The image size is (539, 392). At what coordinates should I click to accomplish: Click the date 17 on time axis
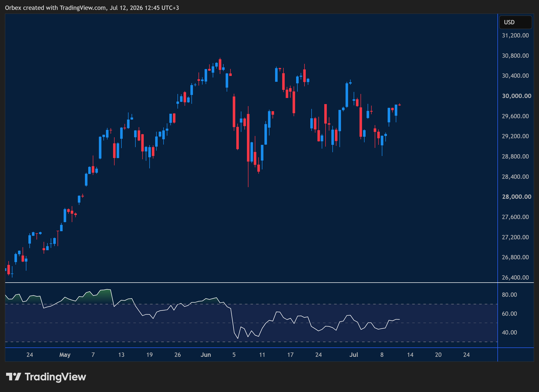tap(290, 355)
